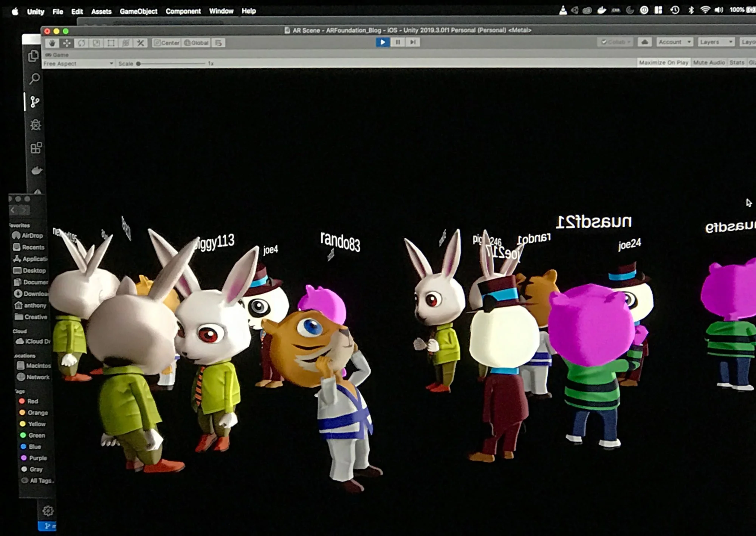Open the GameObject menu

[138, 11]
